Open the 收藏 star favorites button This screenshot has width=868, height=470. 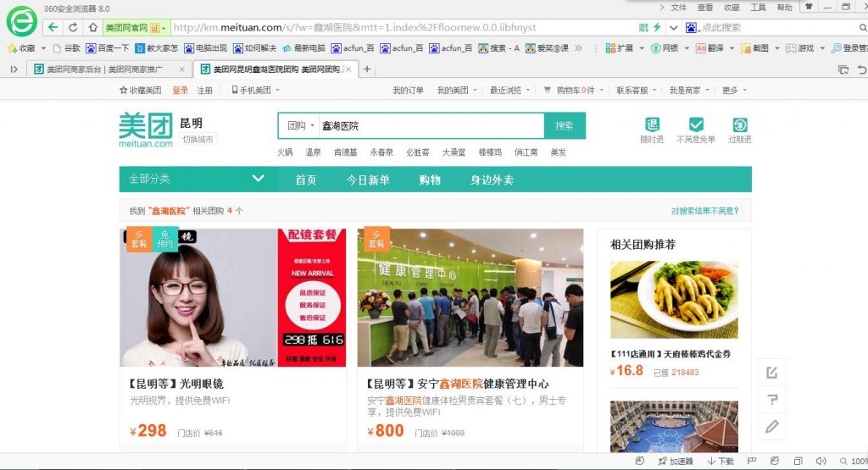[x=21, y=48]
